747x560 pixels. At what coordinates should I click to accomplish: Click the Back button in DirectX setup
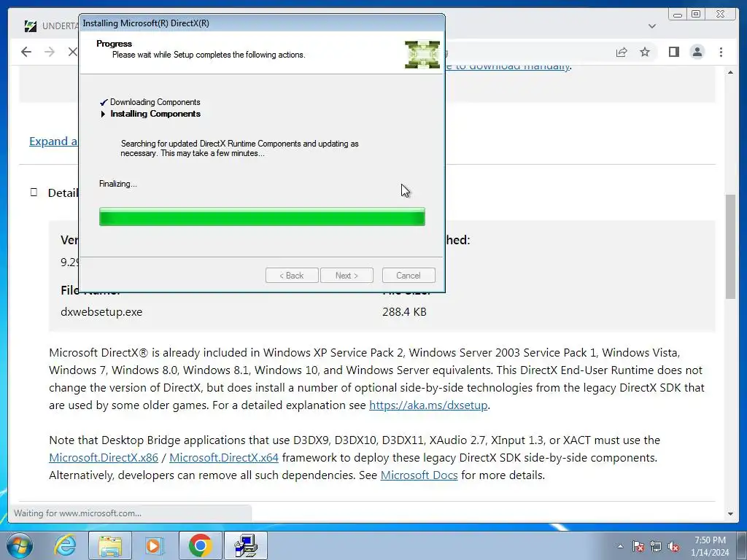click(x=292, y=275)
